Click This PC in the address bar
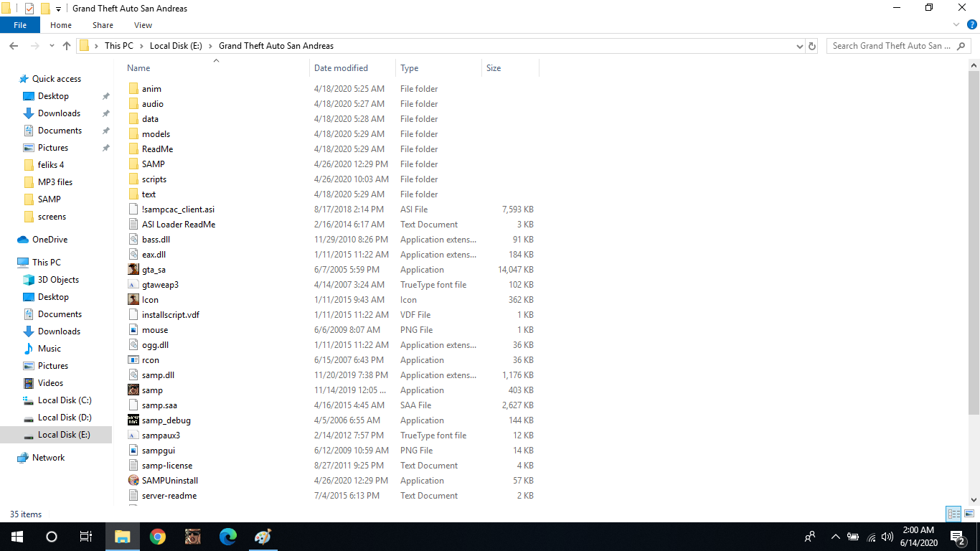The image size is (980, 551). [x=119, y=46]
